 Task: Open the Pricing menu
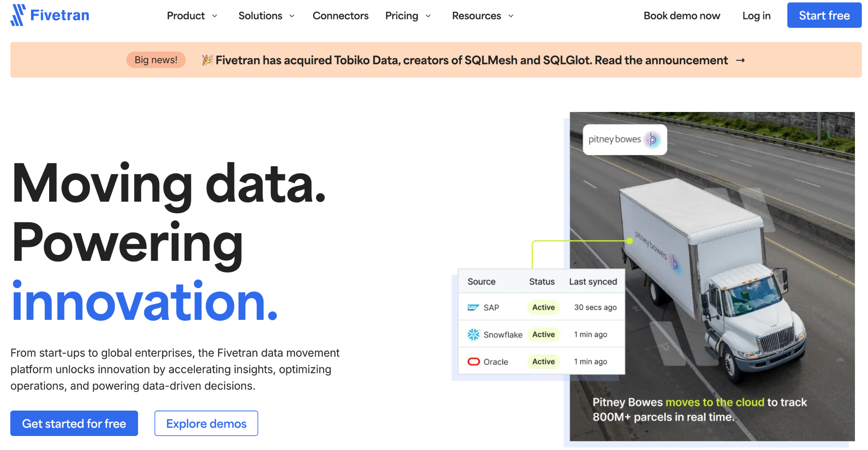click(402, 16)
